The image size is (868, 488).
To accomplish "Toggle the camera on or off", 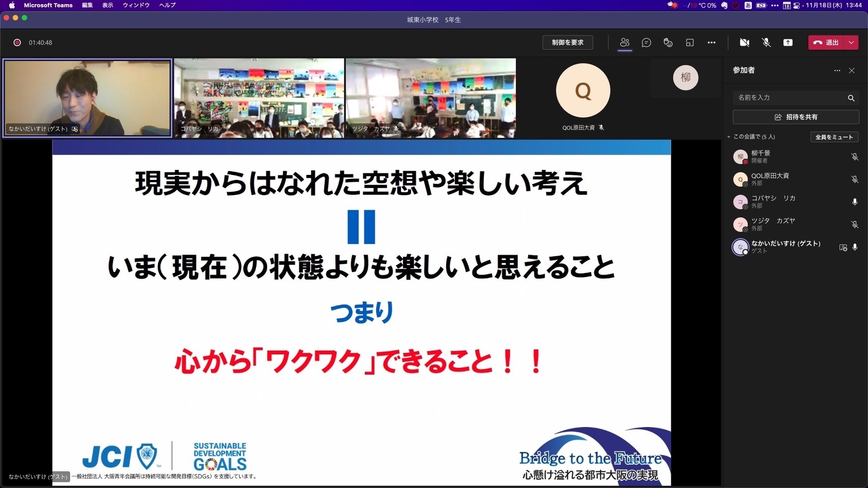I will (744, 43).
